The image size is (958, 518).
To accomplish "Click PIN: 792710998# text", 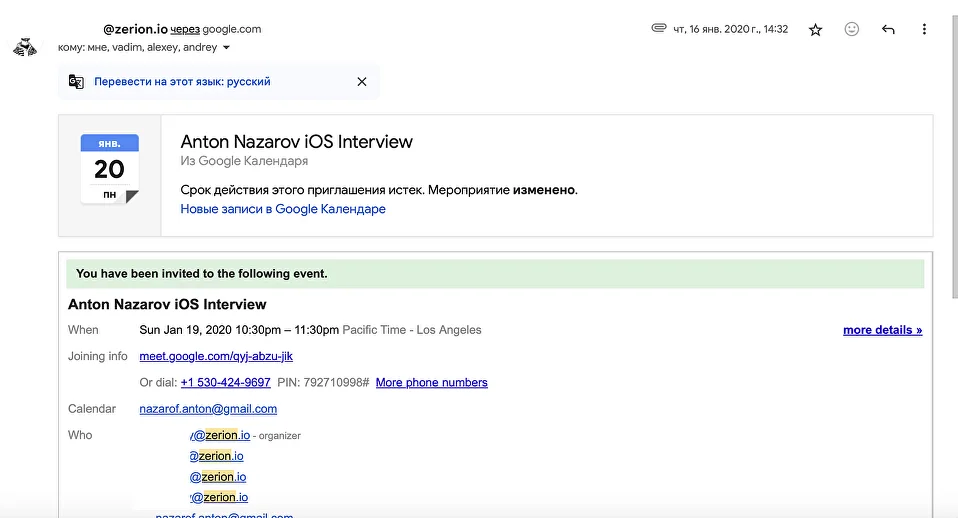I will (x=323, y=382).
